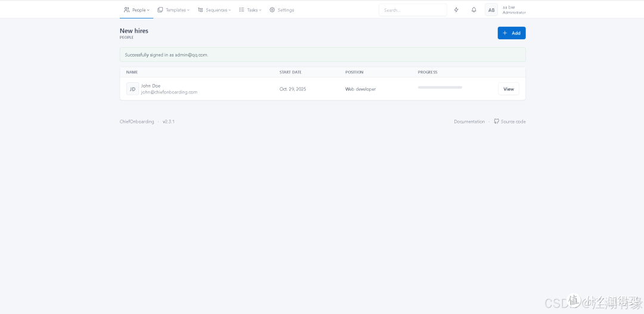Click the PROGRESS column header
This screenshot has height=314, width=644.
428,72
